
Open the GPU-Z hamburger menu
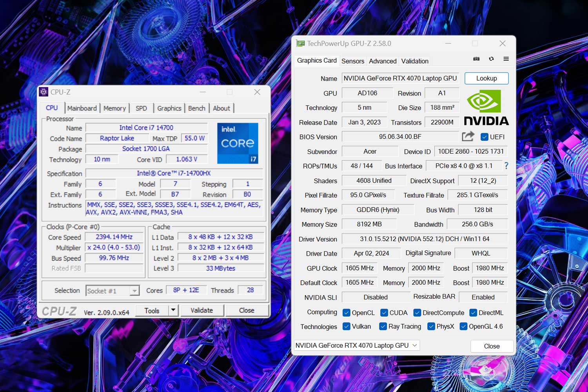tap(506, 59)
